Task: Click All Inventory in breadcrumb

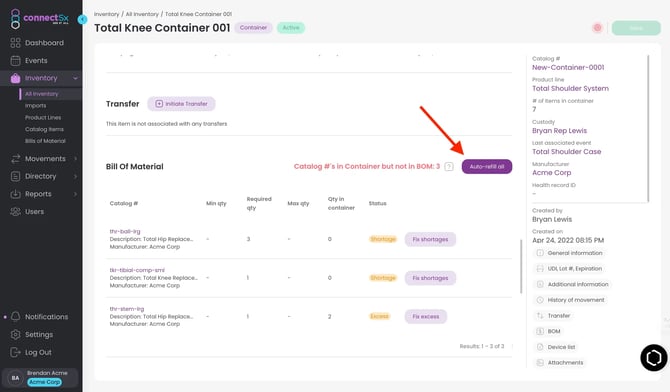Action: point(142,14)
